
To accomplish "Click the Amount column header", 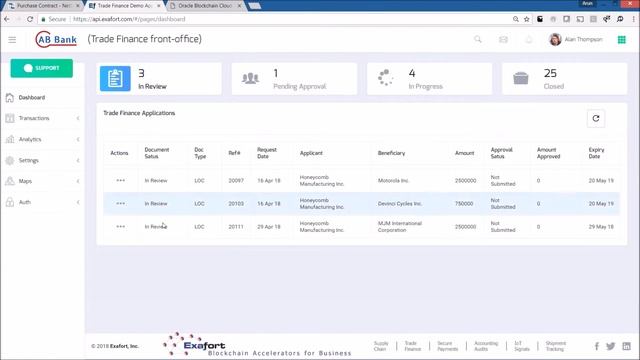I will pos(464,153).
